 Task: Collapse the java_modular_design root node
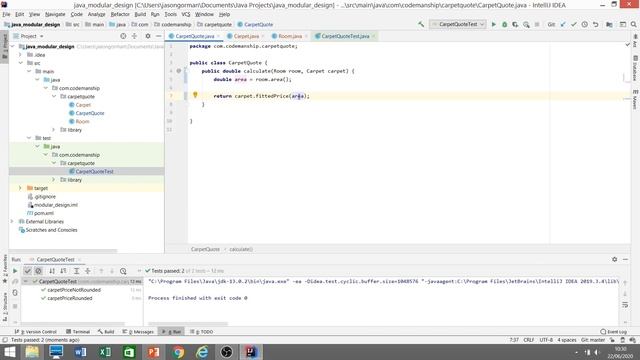(12, 47)
